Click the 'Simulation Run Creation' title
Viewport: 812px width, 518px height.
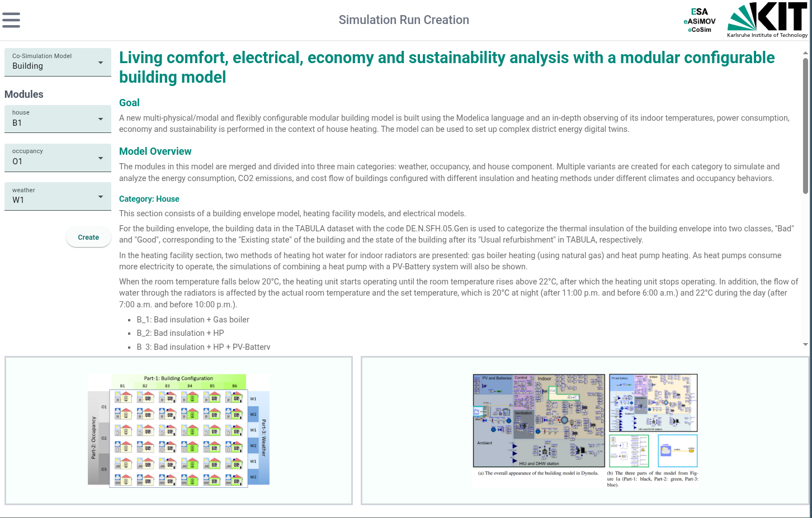point(404,20)
